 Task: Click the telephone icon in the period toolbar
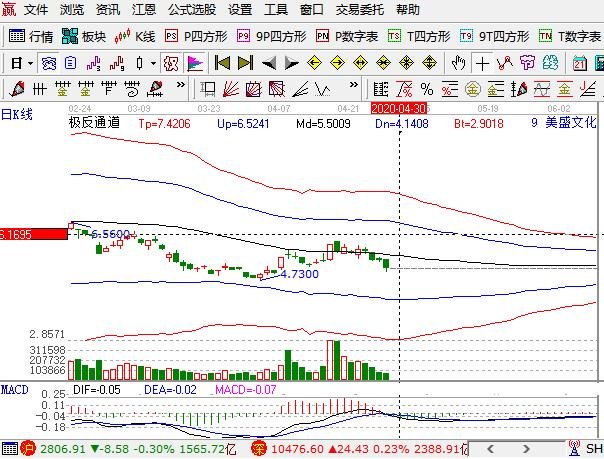49,64
